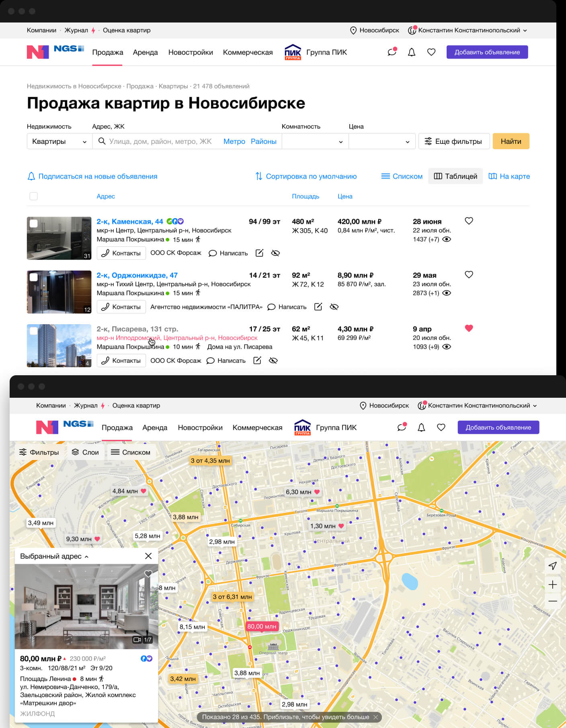Click the address search input field

pyautogui.click(x=161, y=141)
